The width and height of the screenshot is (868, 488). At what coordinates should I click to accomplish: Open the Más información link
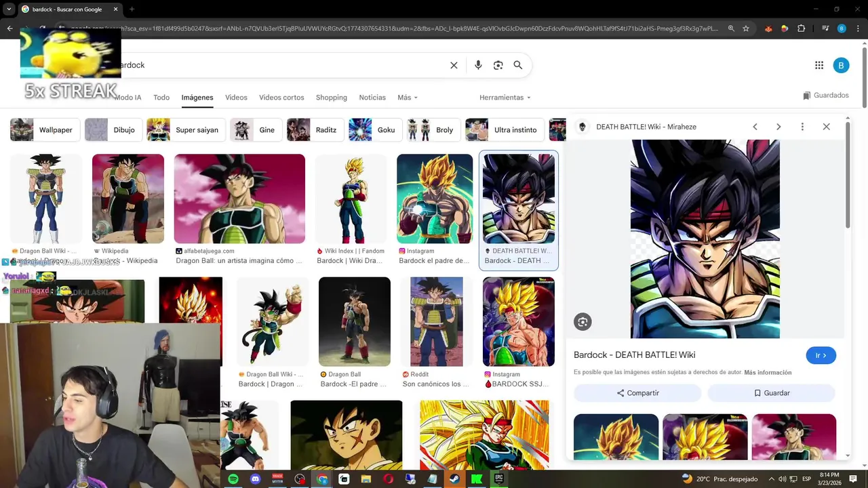(768, 372)
